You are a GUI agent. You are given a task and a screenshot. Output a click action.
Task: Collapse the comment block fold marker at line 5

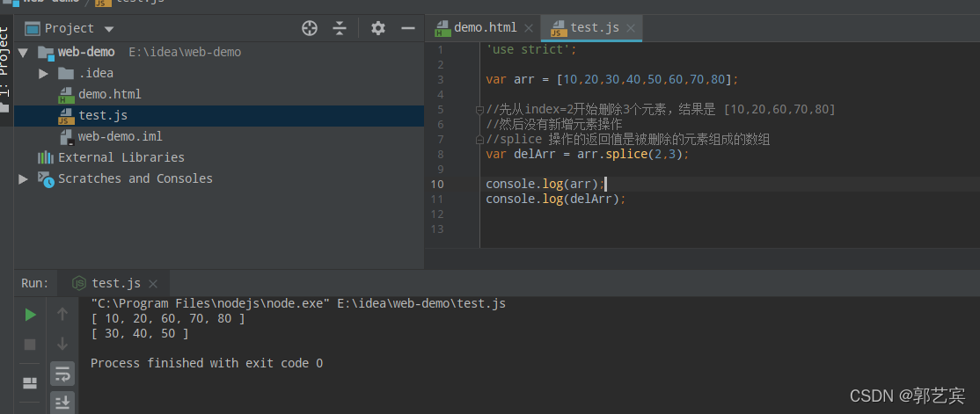479,110
